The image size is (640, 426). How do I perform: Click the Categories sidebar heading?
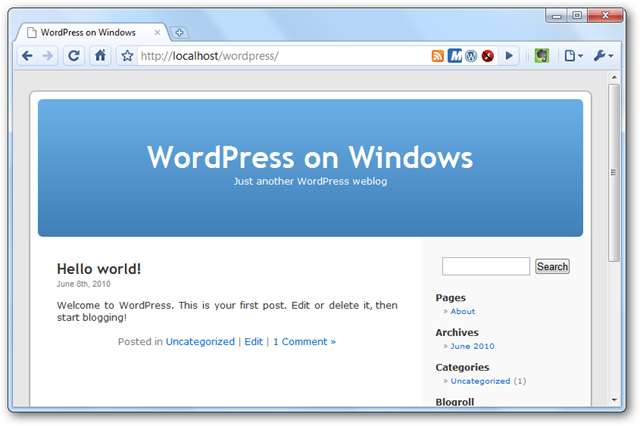pyautogui.click(x=462, y=367)
